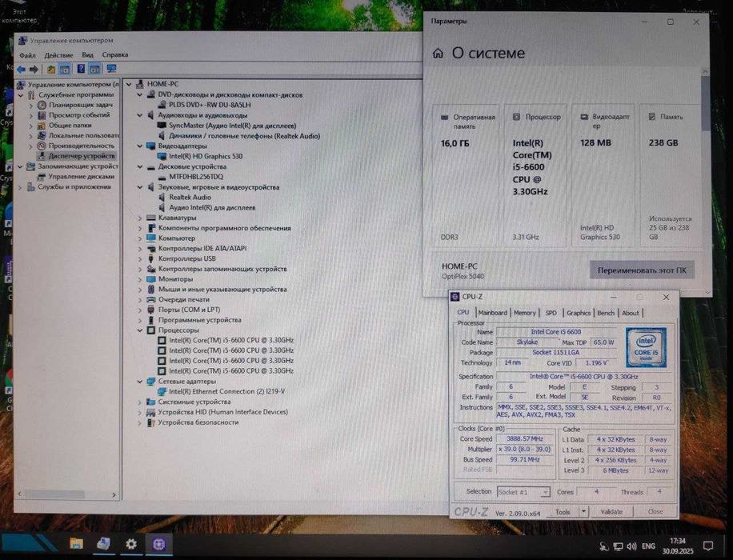
Task: Select the Планировщик заданий clock icon
Action: point(42,105)
